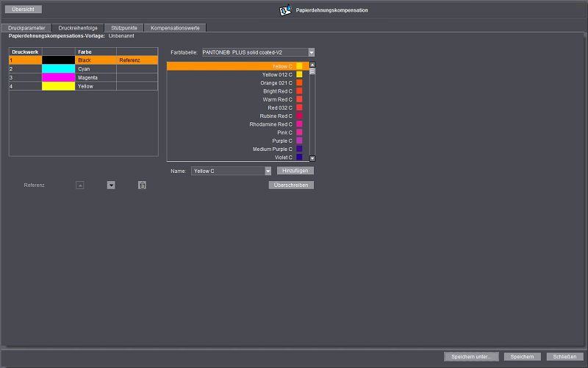Click the move-down arrow icon next to Referenz
This screenshot has width=588, height=368.
(x=111, y=185)
